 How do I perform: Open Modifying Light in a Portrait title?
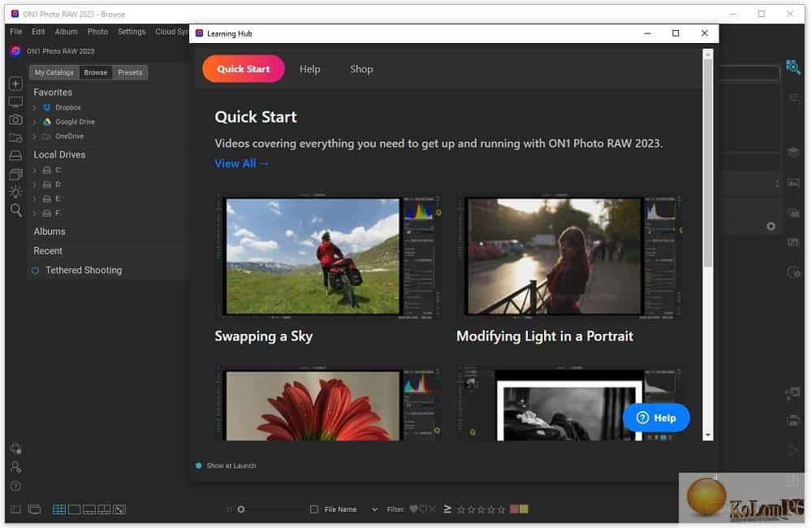click(545, 336)
